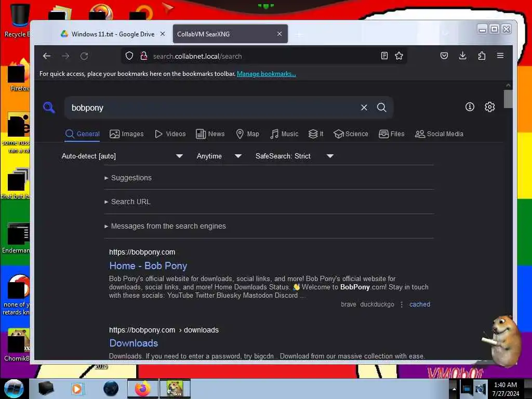
Task: Open SearXNG preferences gear icon
Action: pyautogui.click(x=489, y=107)
